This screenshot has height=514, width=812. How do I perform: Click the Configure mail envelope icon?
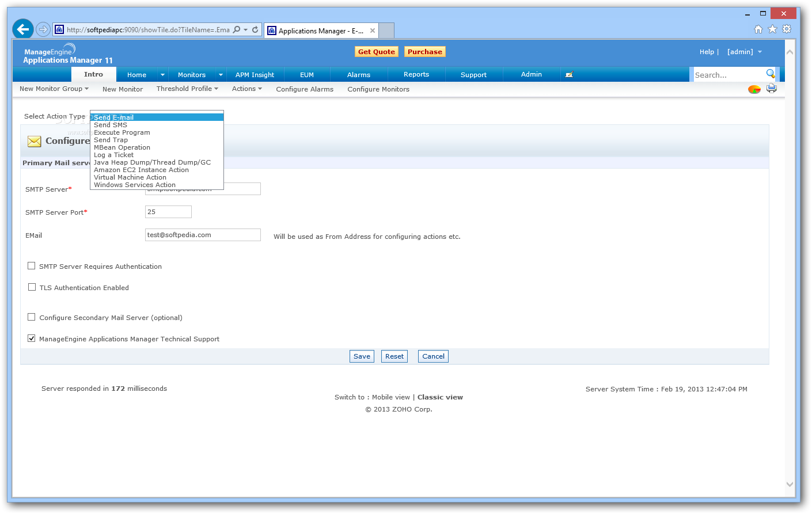click(35, 141)
